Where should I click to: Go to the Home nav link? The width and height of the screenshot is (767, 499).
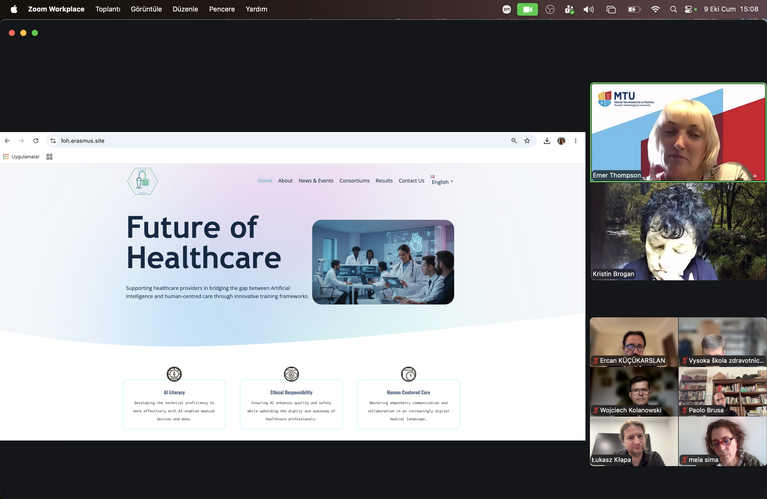265,181
